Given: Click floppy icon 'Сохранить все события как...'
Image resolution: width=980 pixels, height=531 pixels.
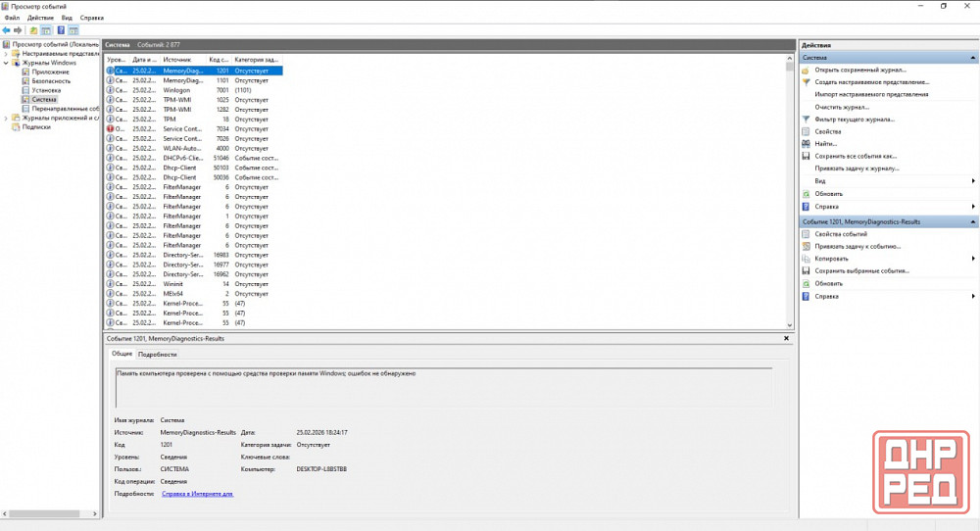Looking at the screenshot, I should [806, 156].
